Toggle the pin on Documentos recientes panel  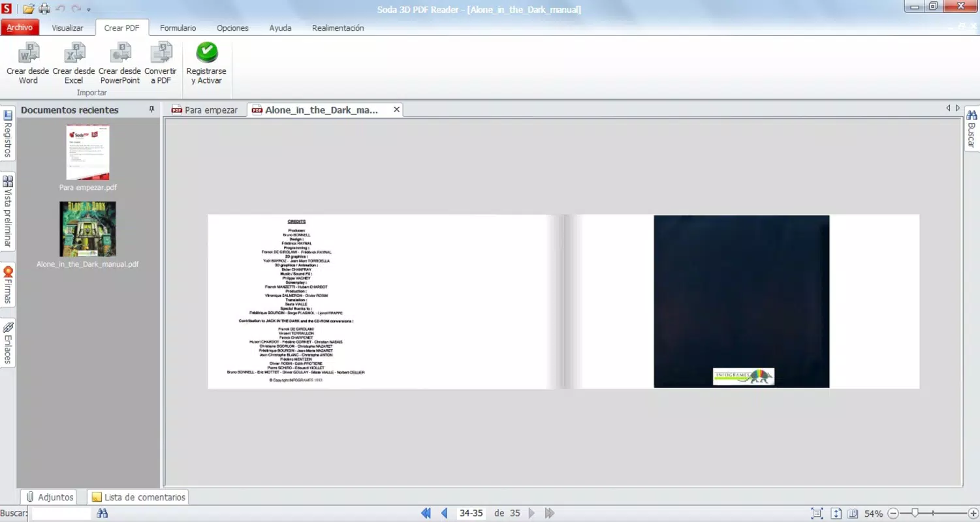pos(151,110)
